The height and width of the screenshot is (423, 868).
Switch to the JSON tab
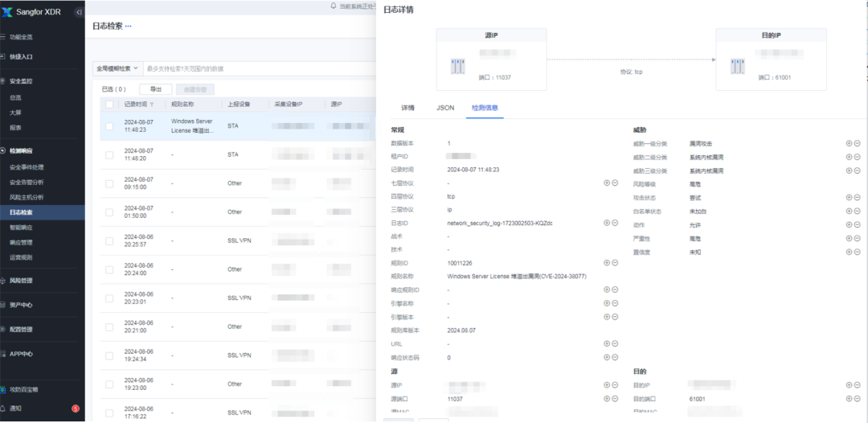[445, 108]
